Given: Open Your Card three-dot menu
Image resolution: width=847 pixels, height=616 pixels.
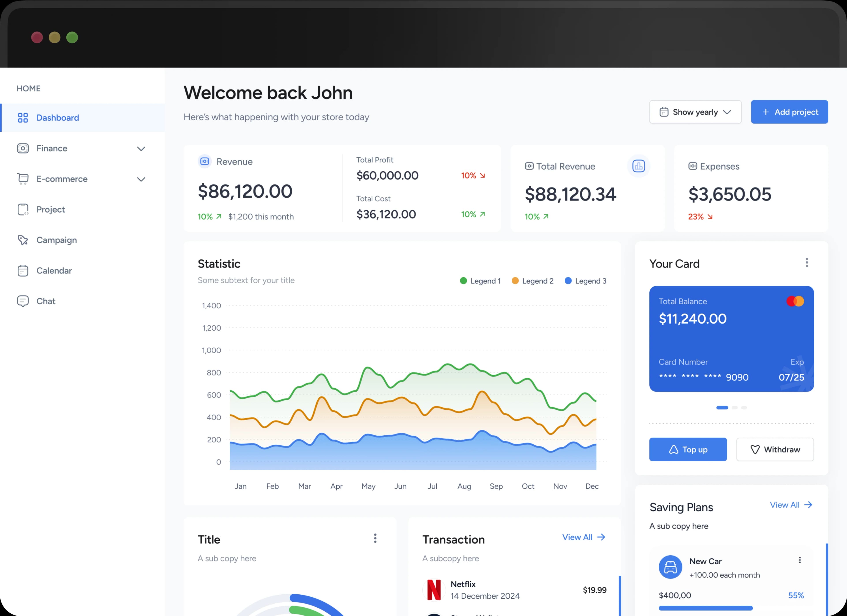Looking at the screenshot, I should (x=807, y=262).
